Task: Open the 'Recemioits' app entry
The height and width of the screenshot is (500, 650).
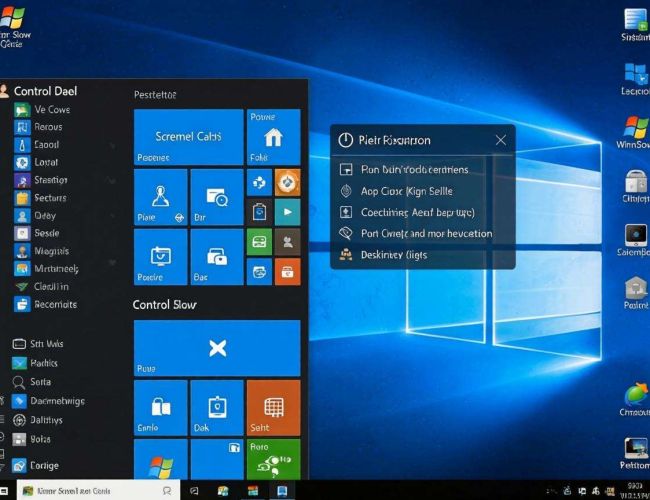Action: pos(46,304)
